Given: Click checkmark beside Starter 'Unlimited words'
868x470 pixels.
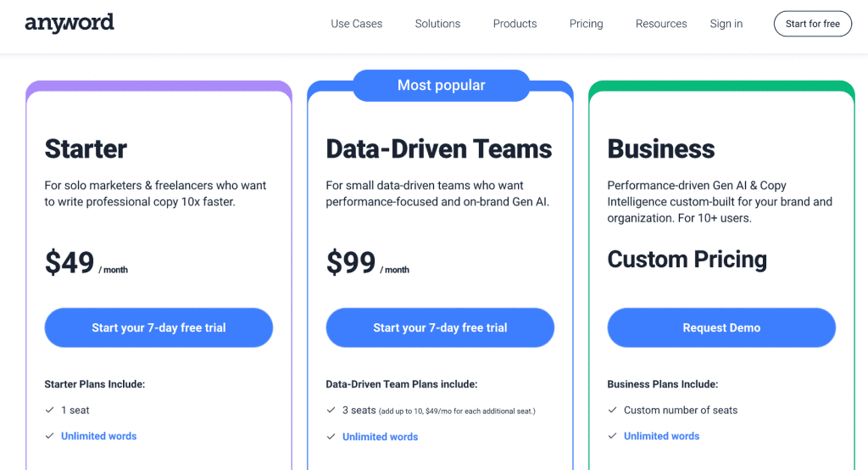Looking at the screenshot, I should 50,436.
